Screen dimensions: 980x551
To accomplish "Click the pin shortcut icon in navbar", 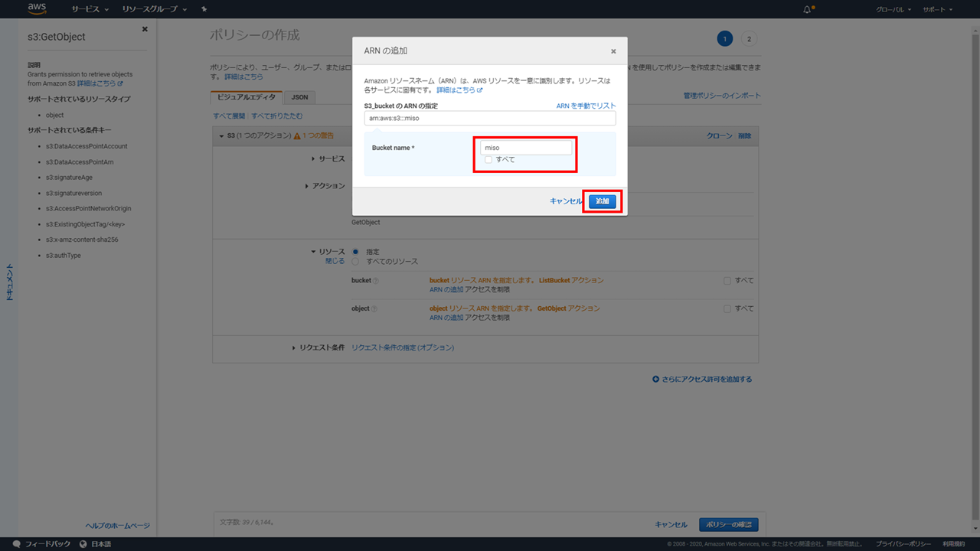I will 204,9.
